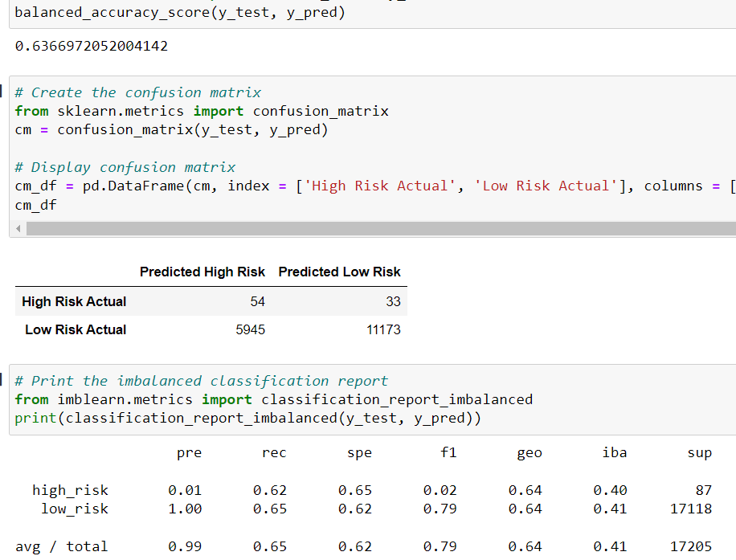The width and height of the screenshot is (736, 560).
Task: Click the 'pre' column header in report
Action: [189, 453]
